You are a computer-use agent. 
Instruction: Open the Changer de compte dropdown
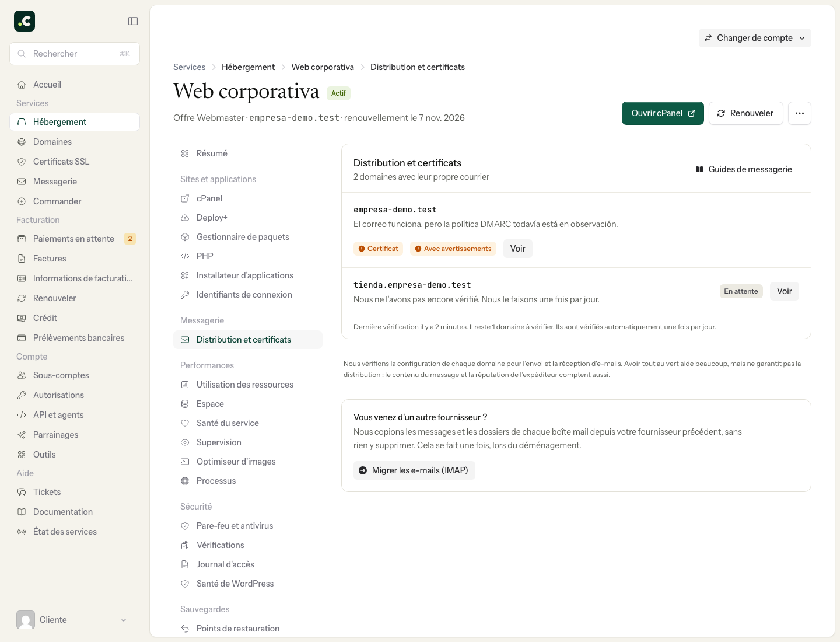click(755, 38)
